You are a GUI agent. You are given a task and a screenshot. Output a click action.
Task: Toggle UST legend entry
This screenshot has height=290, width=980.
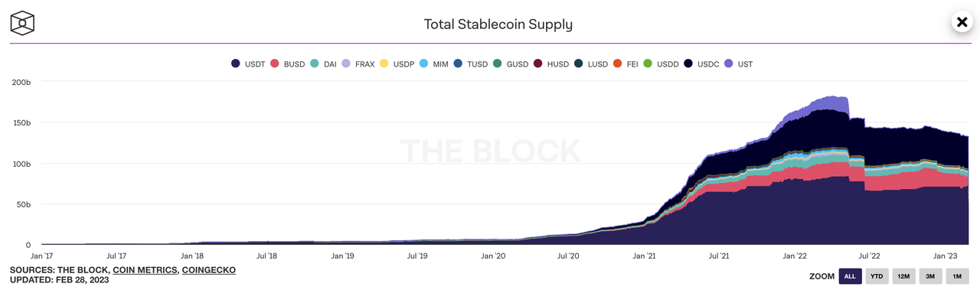point(738,64)
